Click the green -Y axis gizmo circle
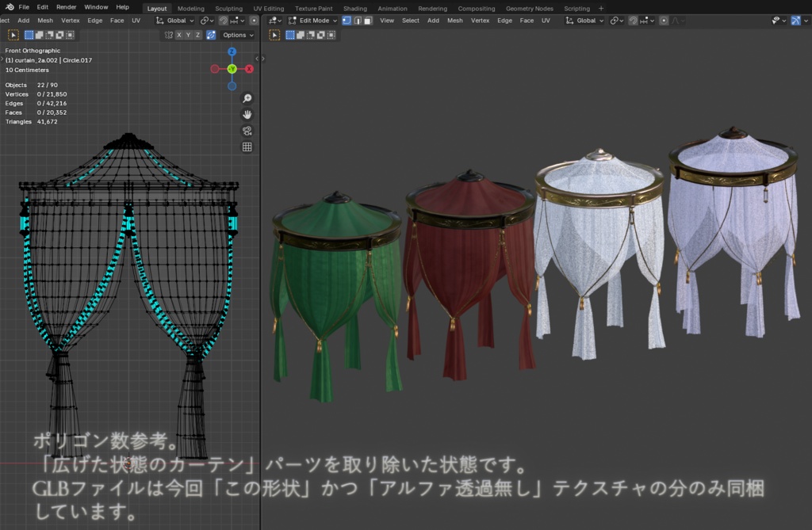This screenshot has width=812, height=530. click(232, 69)
